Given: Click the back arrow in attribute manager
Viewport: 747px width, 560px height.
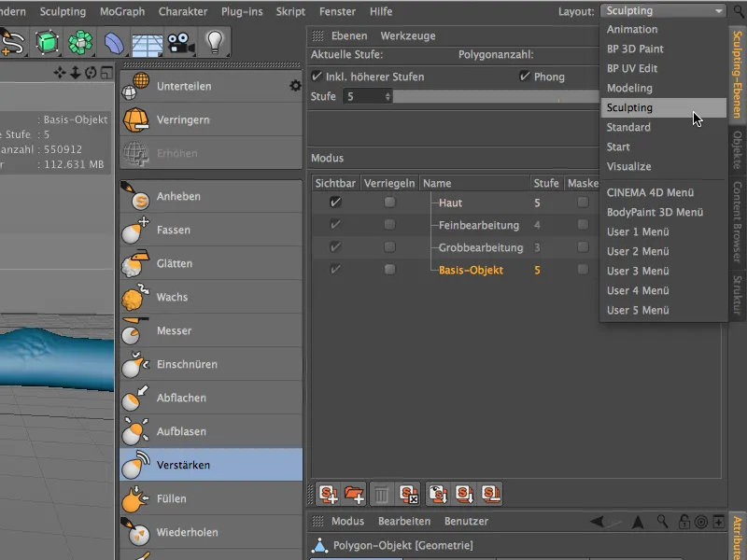Looking at the screenshot, I should click(x=597, y=522).
